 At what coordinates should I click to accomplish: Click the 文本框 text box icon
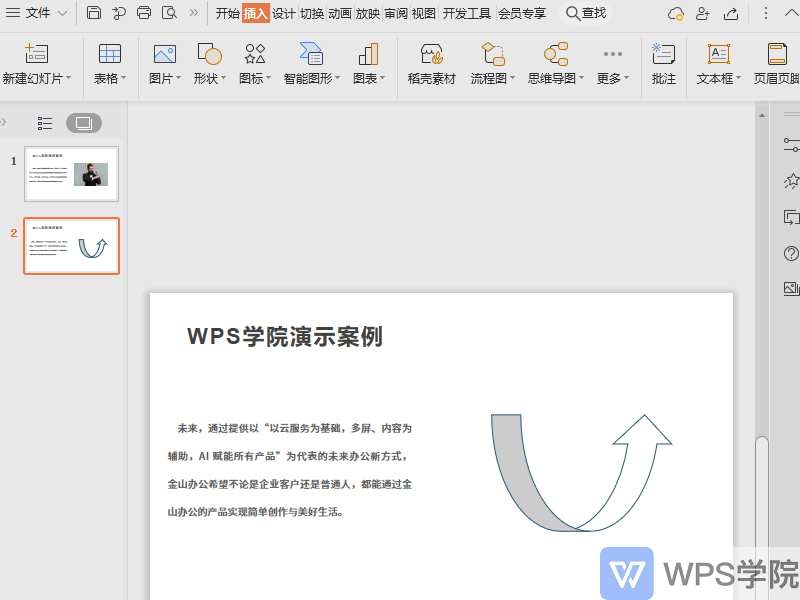(719, 54)
